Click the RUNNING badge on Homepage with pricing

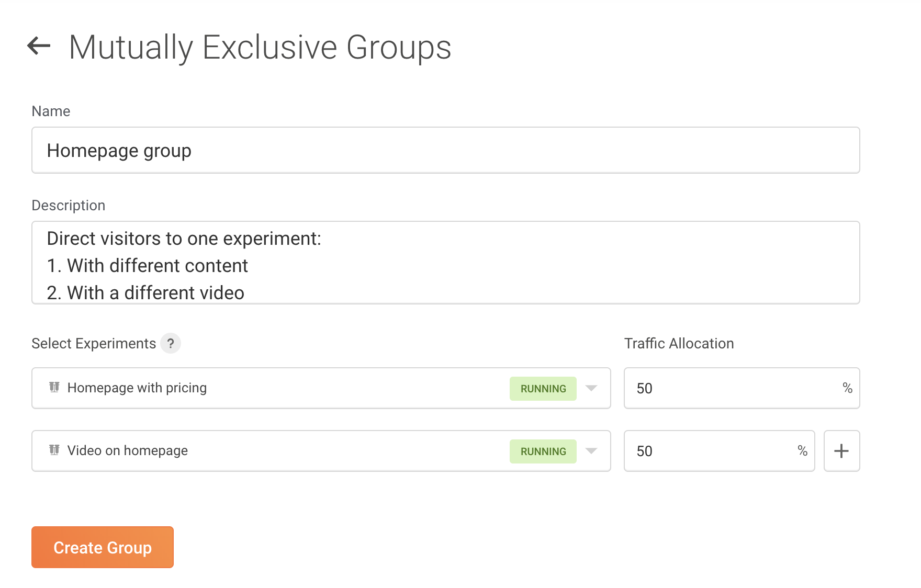[543, 388]
